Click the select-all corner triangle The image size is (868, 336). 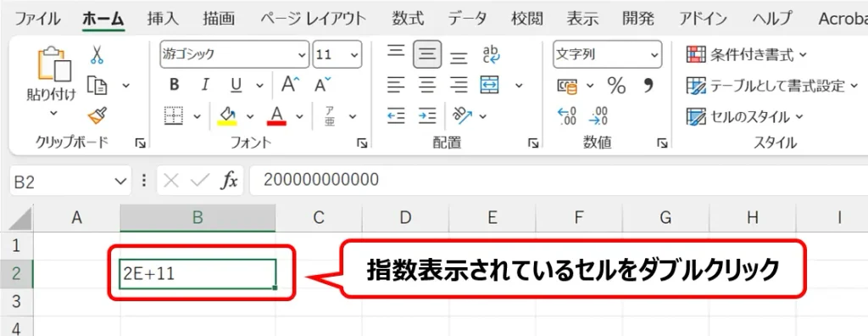coord(21,218)
